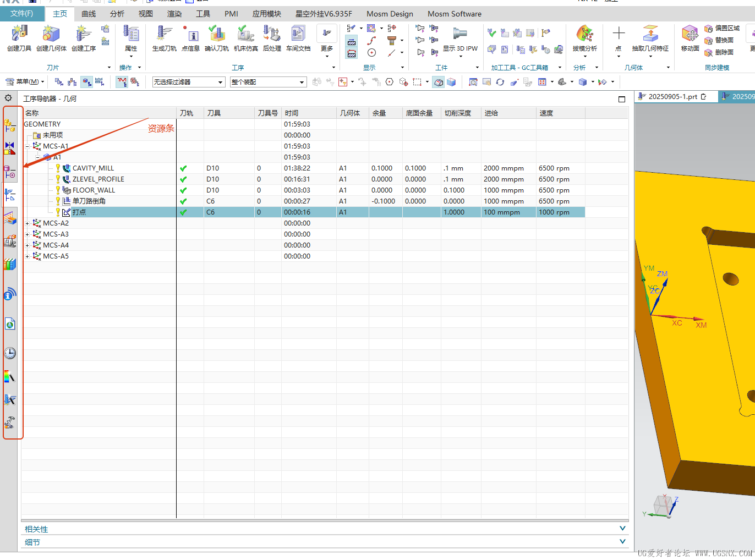This screenshot has width=755, height=560.
Task: Click the Point (点) crosshair icon
Action: point(619,34)
